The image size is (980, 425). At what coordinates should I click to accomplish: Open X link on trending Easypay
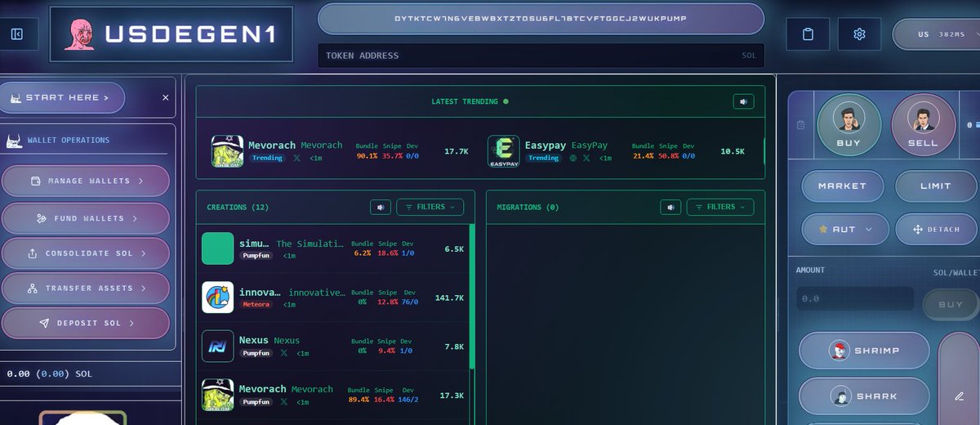pyautogui.click(x=586, y=158)
